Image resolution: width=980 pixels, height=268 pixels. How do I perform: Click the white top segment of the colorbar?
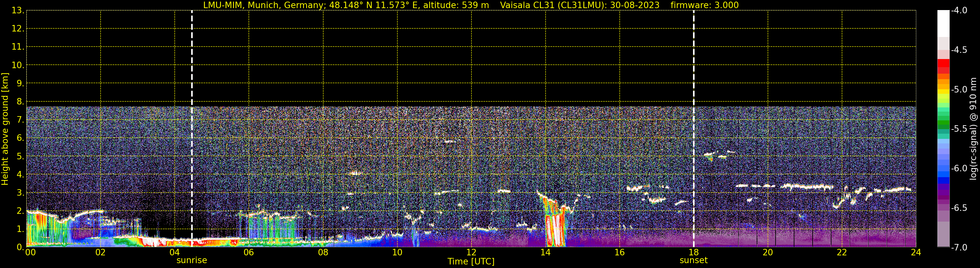coord(943,24)
